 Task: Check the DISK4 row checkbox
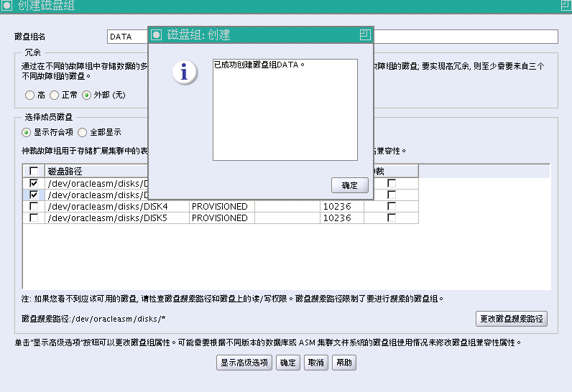(x=34, y=206)
